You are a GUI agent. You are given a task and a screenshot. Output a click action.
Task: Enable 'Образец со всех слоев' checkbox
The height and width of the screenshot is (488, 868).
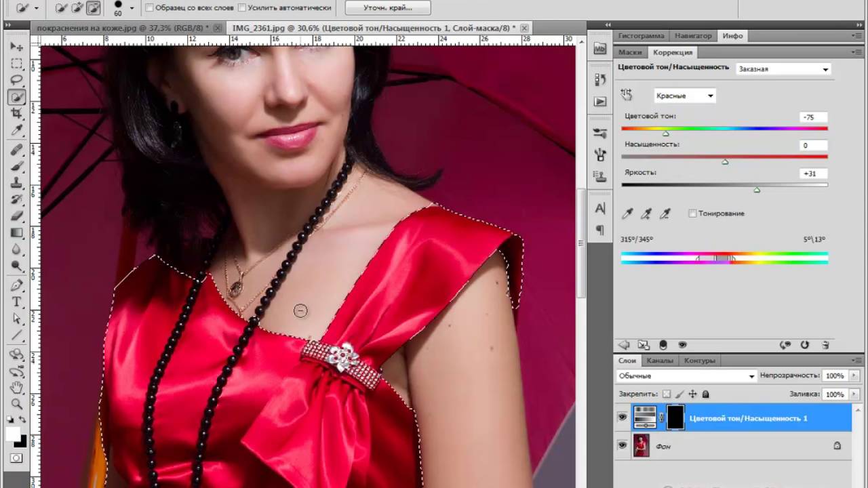[x=150, y=8]
